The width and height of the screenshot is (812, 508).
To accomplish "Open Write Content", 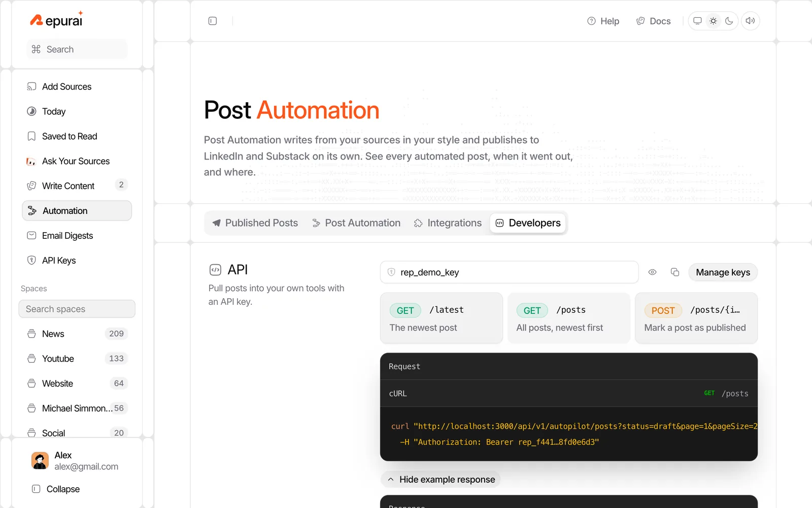I will point(77,186).
